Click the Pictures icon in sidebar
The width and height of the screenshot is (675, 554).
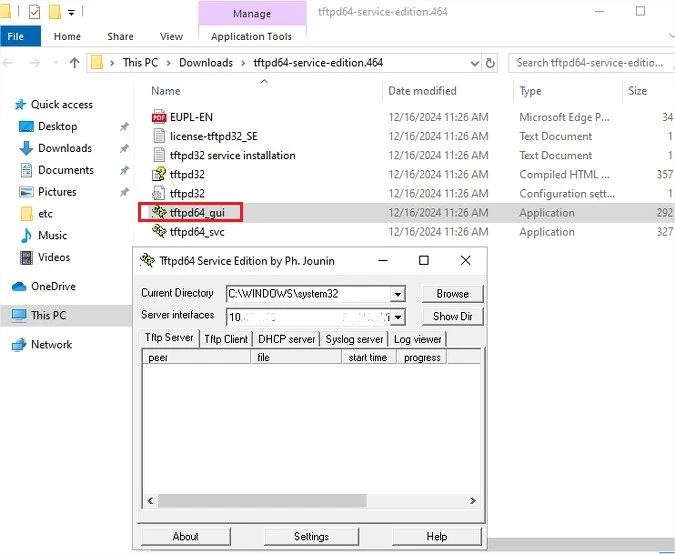click(x=26, y=192)
